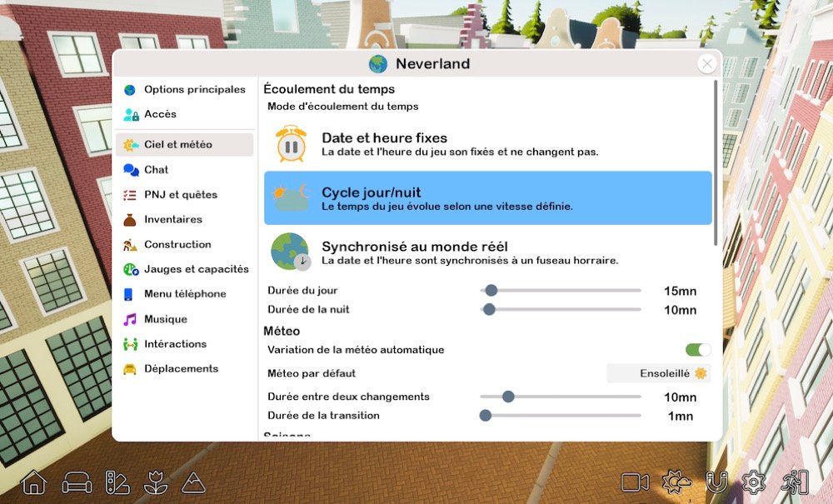Select the tulip plants tool
833x504 pixels.
pyautogui.click(x=155, y=482)
